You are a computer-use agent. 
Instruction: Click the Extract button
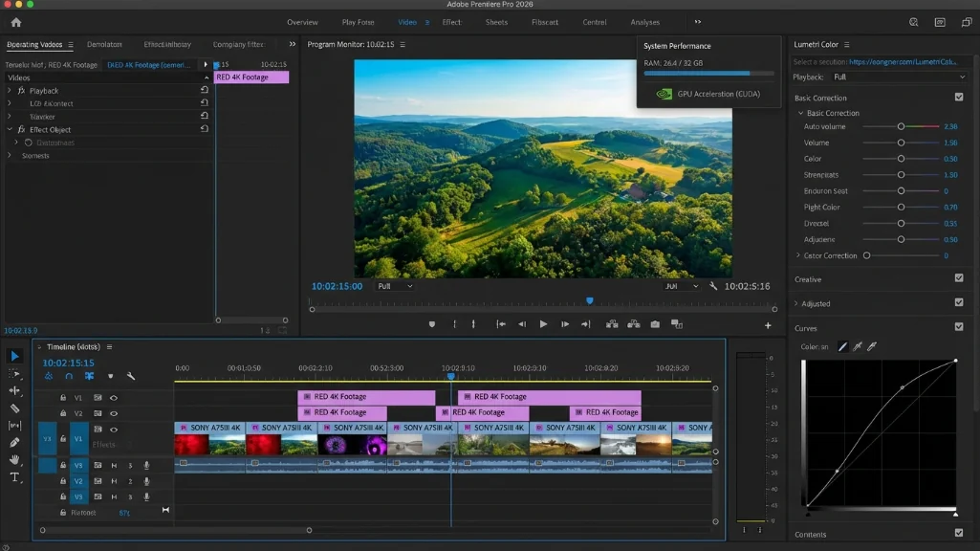coord(633,324)
